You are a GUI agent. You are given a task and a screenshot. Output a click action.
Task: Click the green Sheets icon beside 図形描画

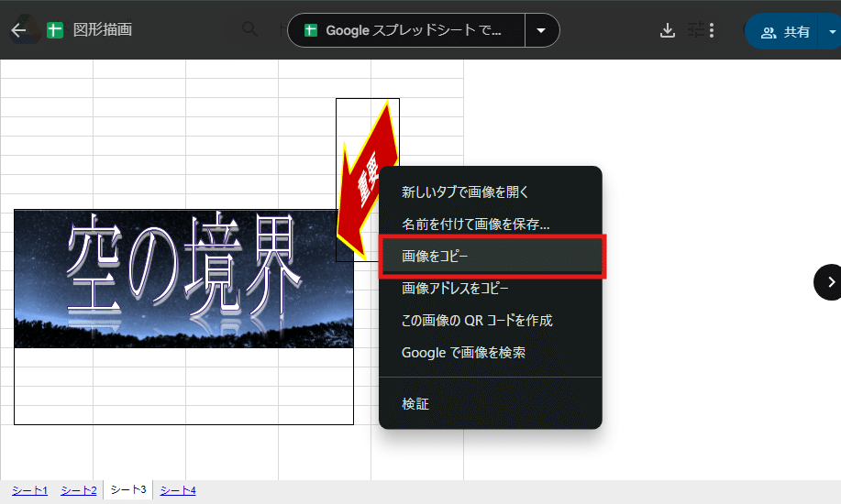click(55, 30)
